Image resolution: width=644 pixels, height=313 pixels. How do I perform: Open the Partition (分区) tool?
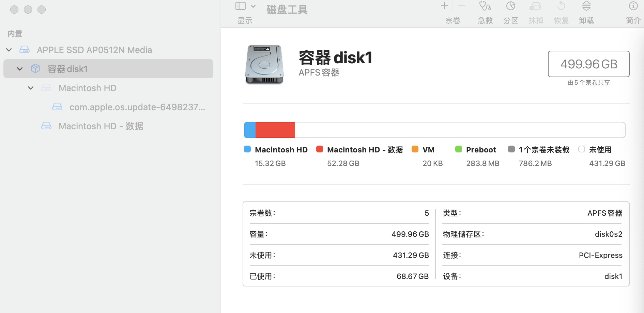[510, 6]
